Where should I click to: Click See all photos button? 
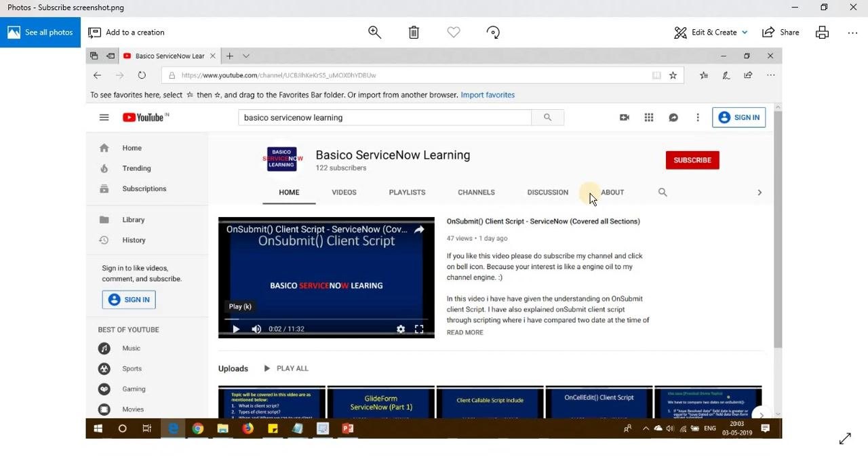pyautogui.click(x=40, y=32)
